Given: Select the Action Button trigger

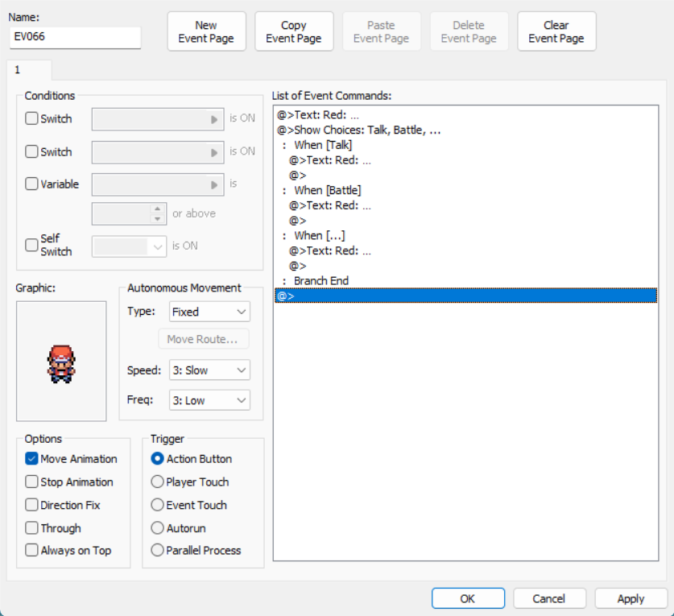Looking at the screenshot, I should click(x=157, y=459).
